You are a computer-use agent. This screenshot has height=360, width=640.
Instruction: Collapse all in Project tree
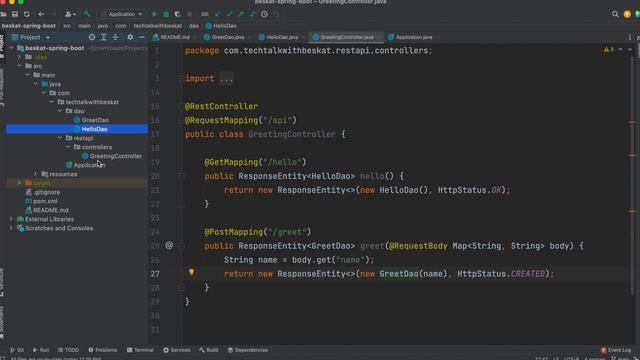pos(116,37)
